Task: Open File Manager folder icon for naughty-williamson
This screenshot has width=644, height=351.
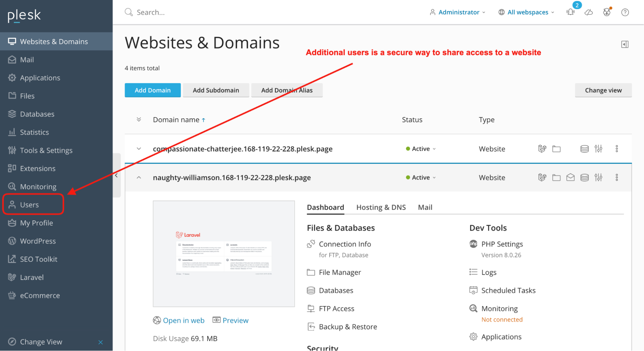Action: coord(556,177)
